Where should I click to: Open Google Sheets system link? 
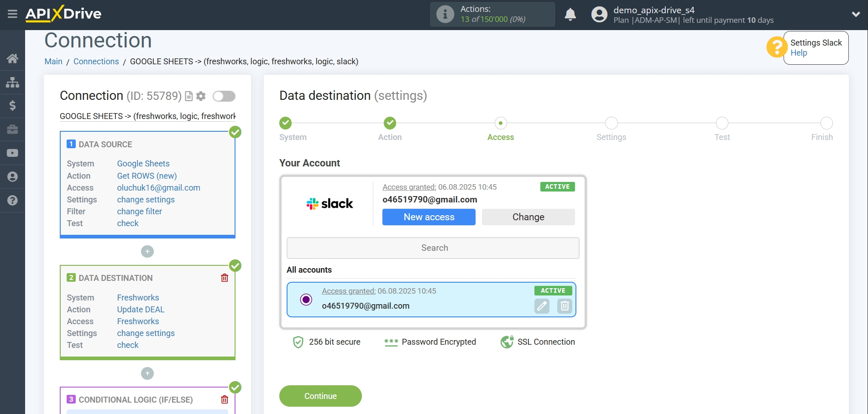pos(143,164)
